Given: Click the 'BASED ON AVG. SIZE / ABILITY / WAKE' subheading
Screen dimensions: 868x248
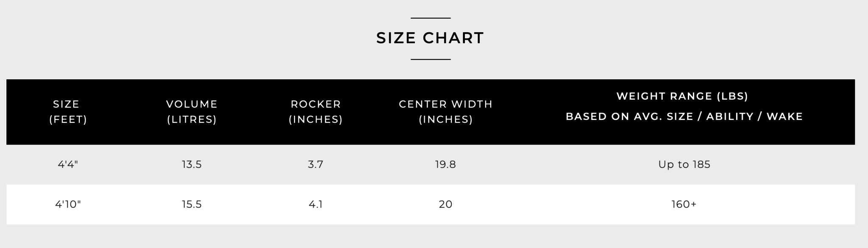Looking at the screenshot, I should pyautogui.click(x=684, y=117).
